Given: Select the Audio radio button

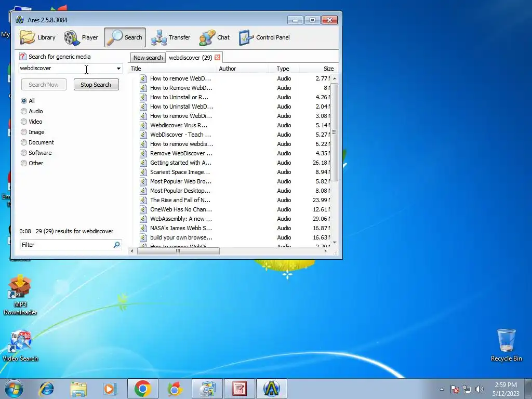Looking at the screenshot, I should (x=24, y=111).
